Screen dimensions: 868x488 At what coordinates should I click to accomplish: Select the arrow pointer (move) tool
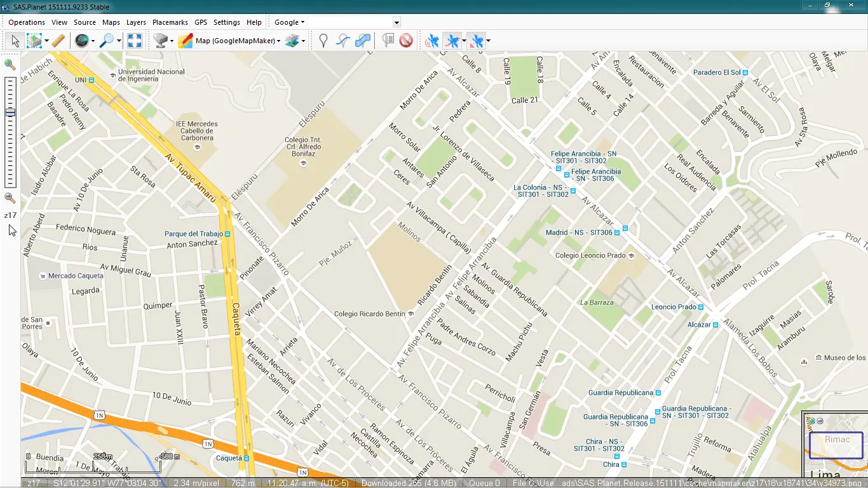(15, 41)
